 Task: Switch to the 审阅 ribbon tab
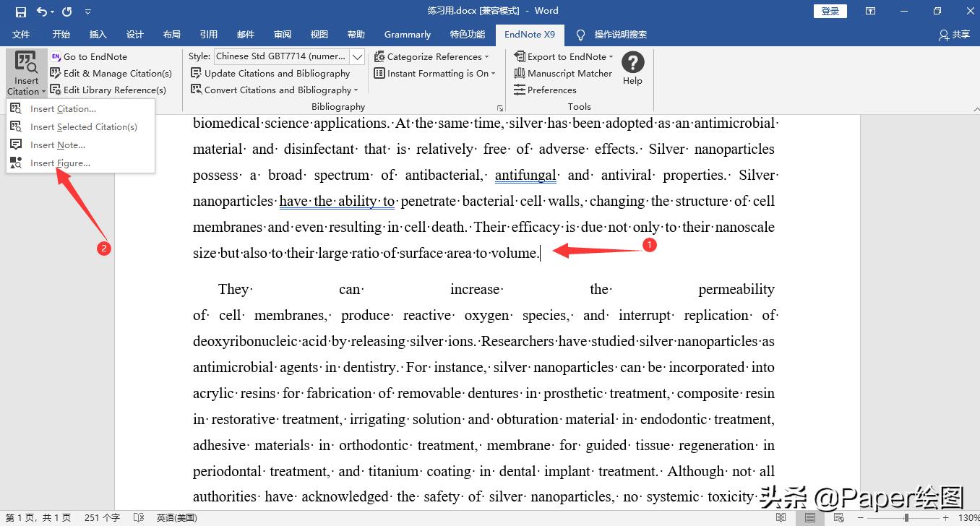click(282, 34)
